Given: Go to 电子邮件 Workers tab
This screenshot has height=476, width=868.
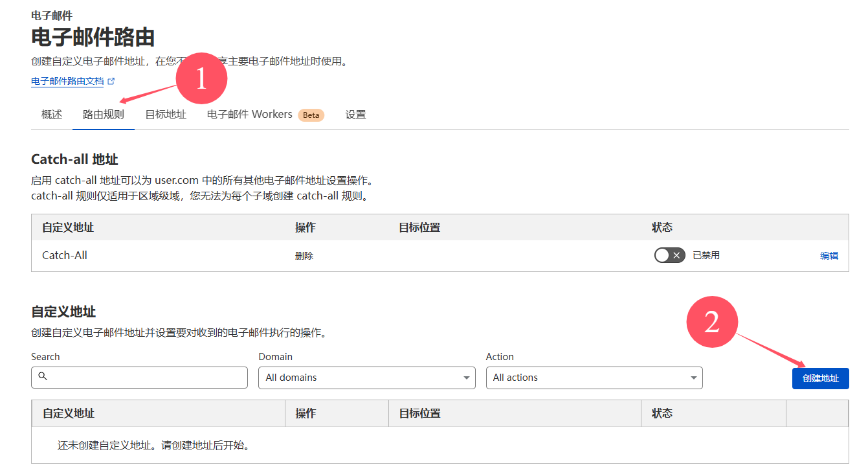Looking at the screenshot, I should click(x=250, y=115).
